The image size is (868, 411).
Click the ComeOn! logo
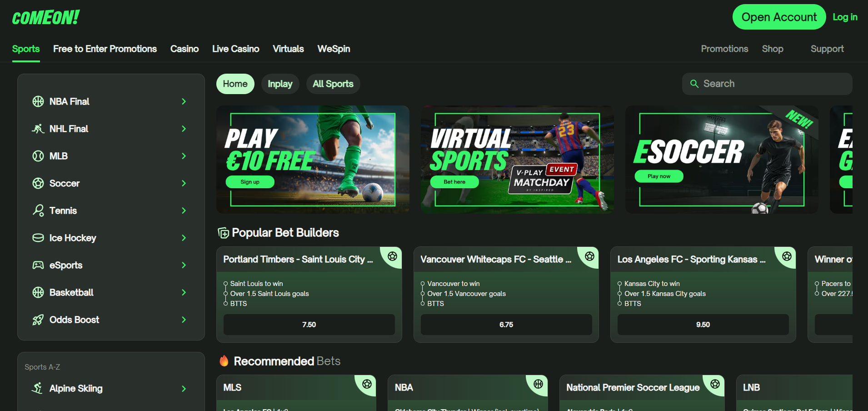[x=46, y=18]
